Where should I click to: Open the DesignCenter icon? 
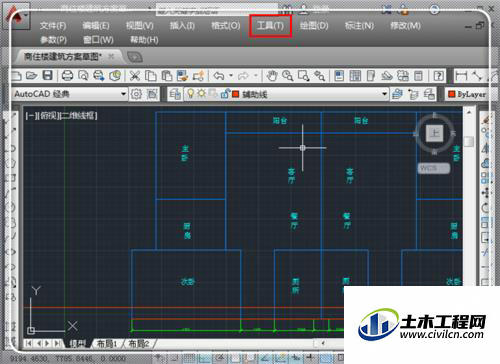point(355,76)
